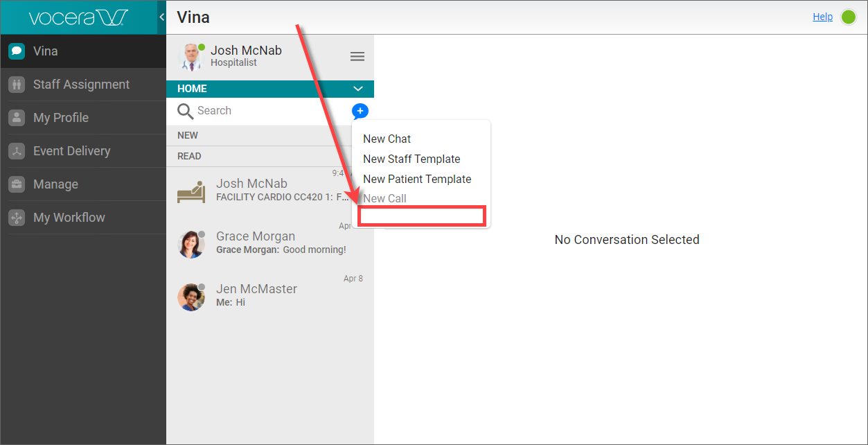Open Staff Assignment from the sidebar
The height and width of the screenshot is (445, 868).
[x=17, y=84]
